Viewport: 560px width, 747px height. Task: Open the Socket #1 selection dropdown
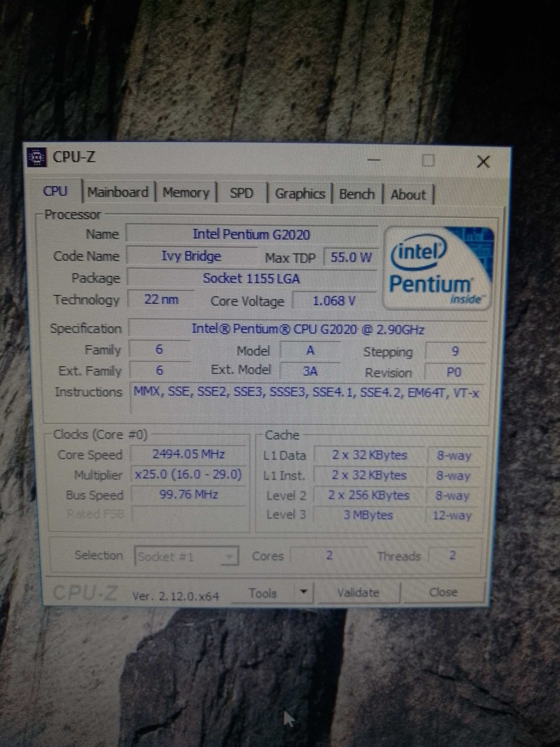(187, 556)
